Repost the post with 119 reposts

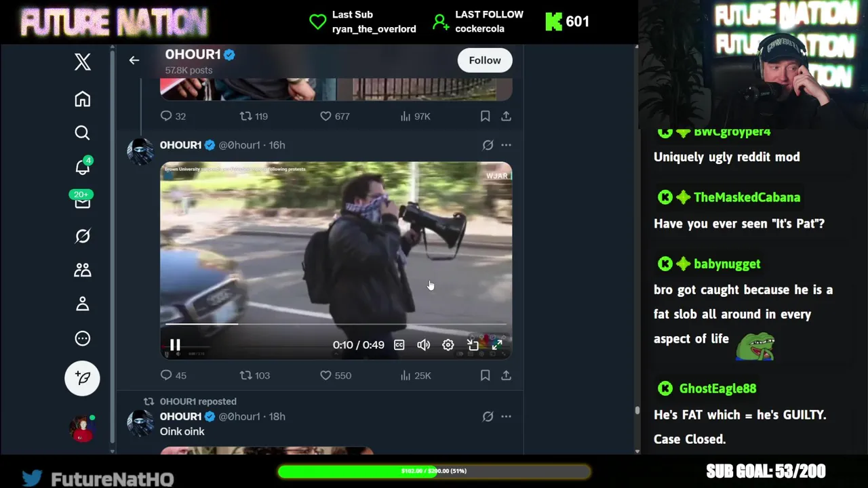[x=254, y=116]
